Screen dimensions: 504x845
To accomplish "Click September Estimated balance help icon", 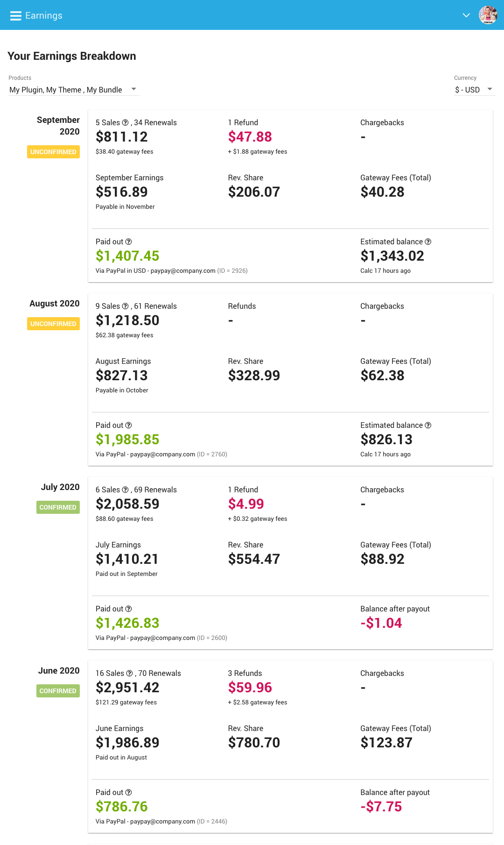I will click(428, 242).
